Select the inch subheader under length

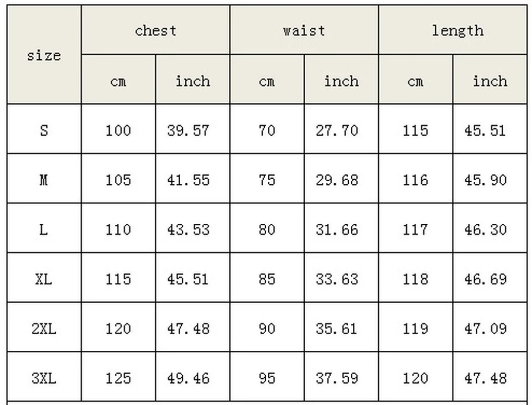tap(489, 81)
